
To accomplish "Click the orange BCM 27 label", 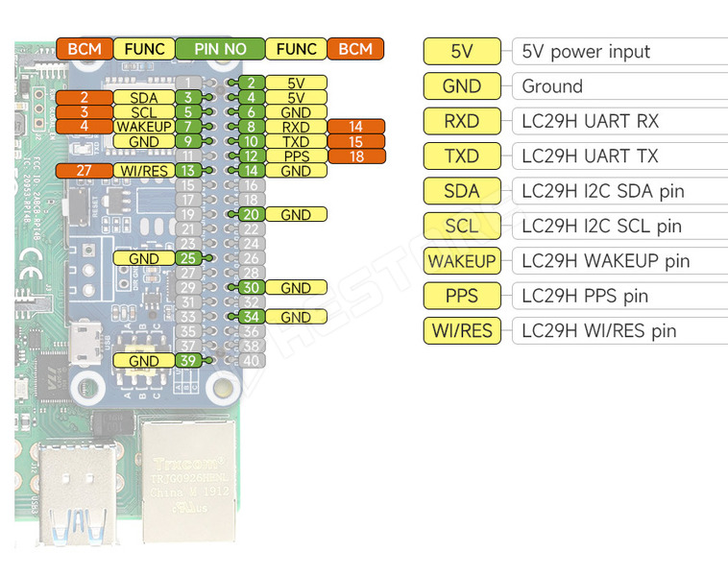I will tap(85, 171).
